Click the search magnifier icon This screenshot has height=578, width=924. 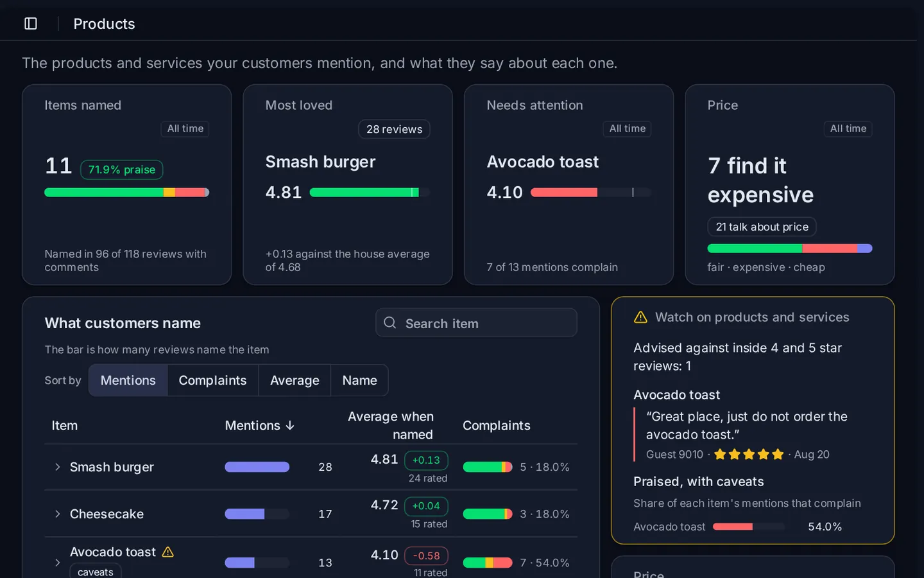tap(389, 323)
